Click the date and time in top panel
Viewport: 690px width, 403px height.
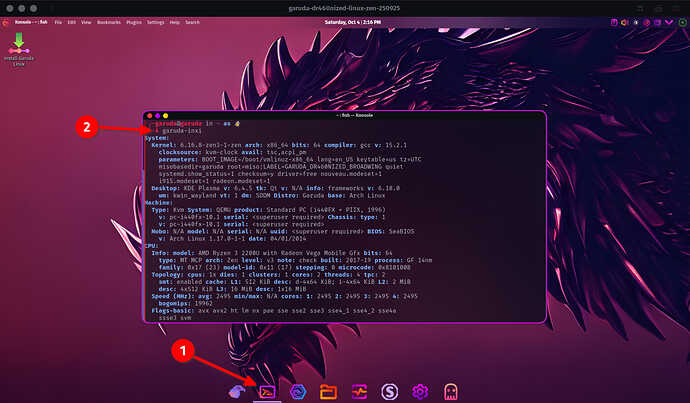coord(345,21)
